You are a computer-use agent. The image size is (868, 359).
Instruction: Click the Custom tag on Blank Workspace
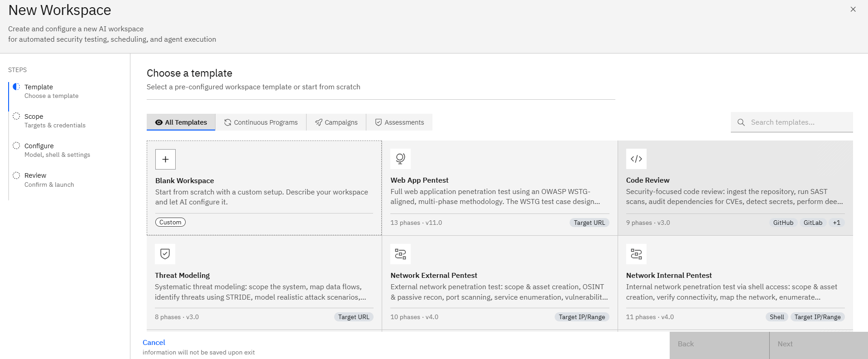[x=170, y=222]
